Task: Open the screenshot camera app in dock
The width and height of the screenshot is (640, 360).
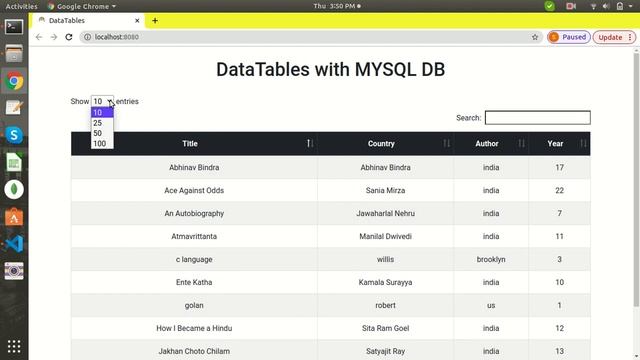Action: (14, 271)
